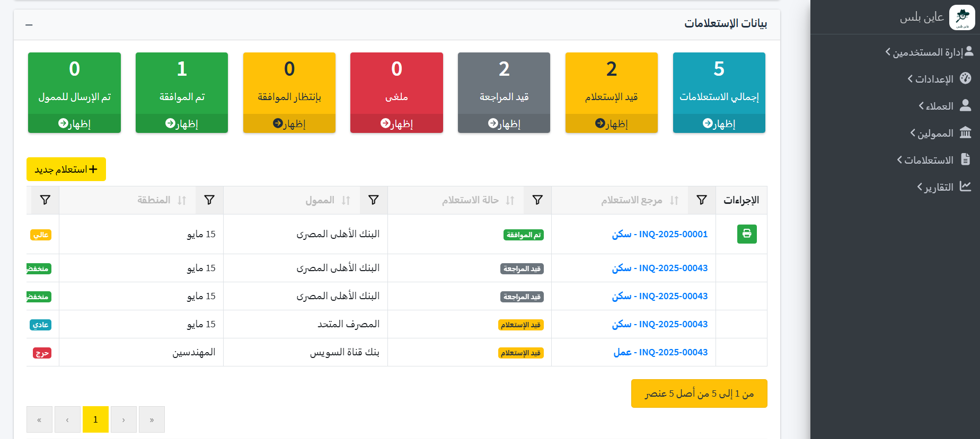Open the filter icon beside inquiry reference column
The height and width of the screenshot is (439, 980).
(701, 200)
